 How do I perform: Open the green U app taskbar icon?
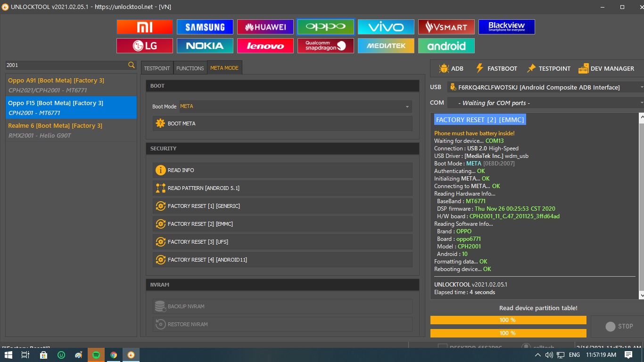61,355
